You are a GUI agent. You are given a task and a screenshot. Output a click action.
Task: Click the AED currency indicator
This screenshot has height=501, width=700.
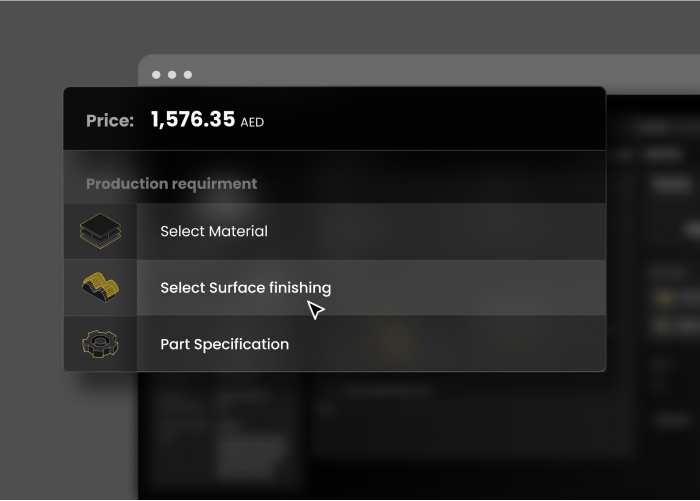tap(252, 122)
